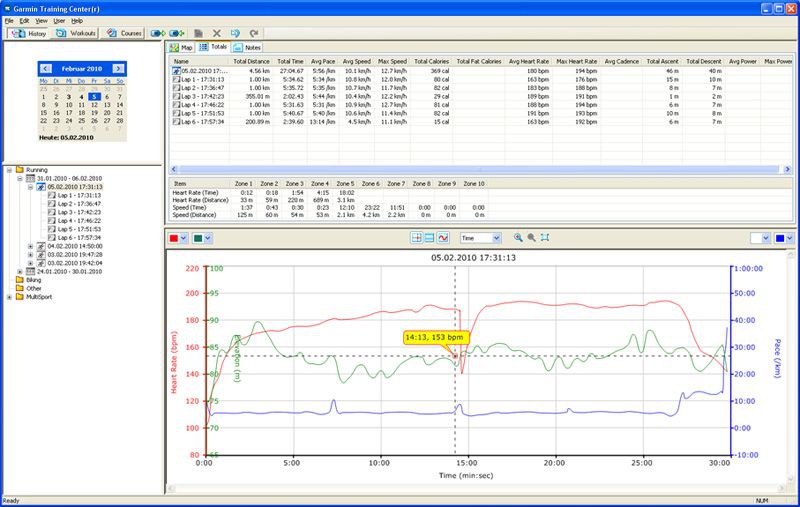Sort table by Avg Heart Rate column
Screen dimensions: 800x507
[529, 61]
